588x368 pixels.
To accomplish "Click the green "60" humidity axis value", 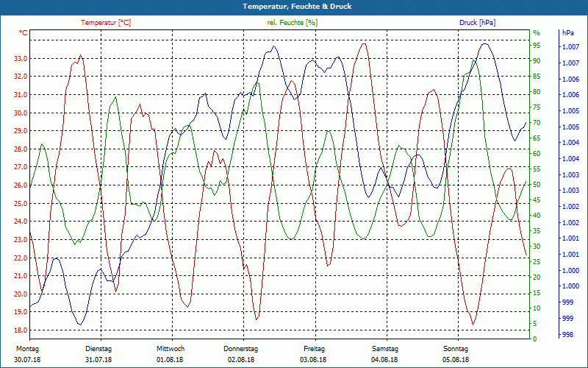I will (x=537, y=154).
